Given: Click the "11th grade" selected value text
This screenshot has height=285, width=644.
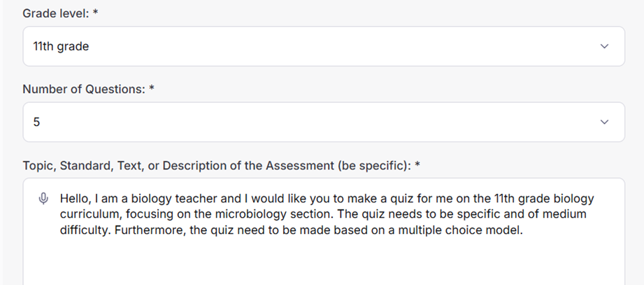Looking at the screenshot, I should click(x=61, y=47).
